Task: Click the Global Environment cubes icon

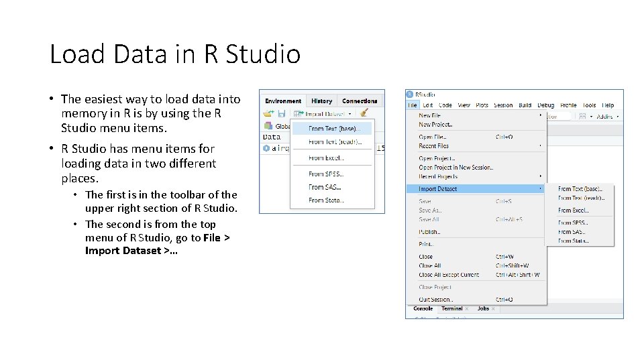Action: pos(268,125)
